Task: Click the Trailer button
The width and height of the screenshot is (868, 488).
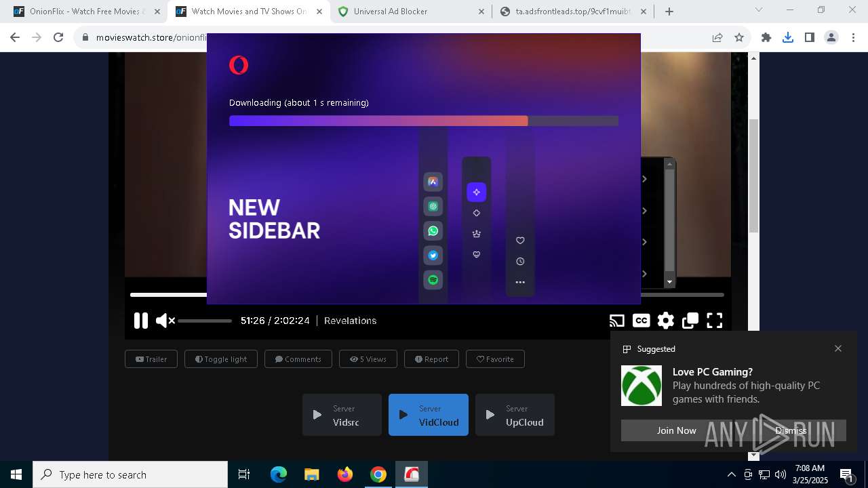Action: point(151,359)
